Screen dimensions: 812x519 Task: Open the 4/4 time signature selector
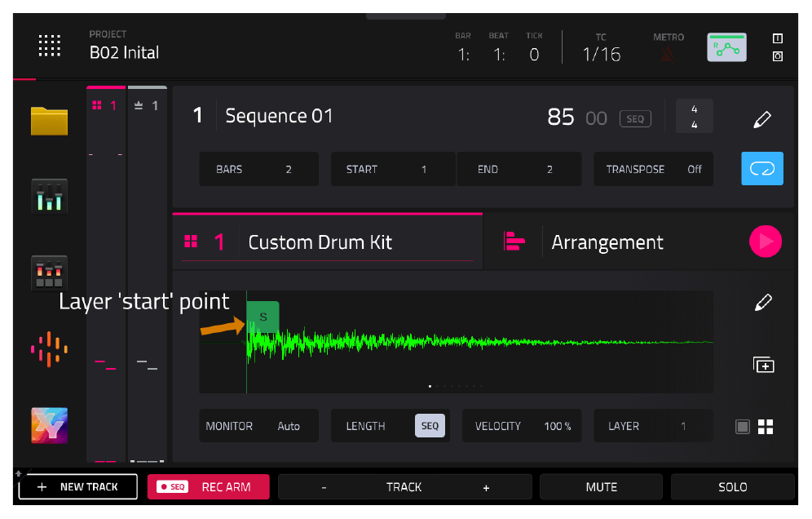pyautogui.click(x=695, y=117)
